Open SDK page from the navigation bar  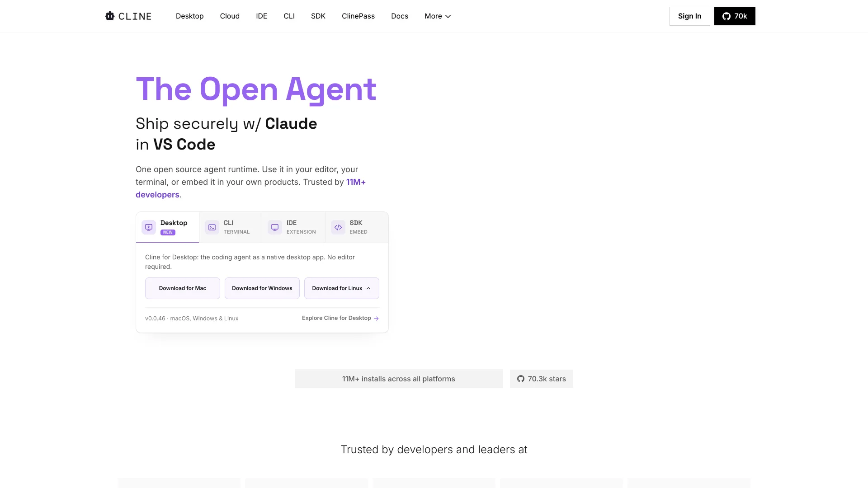point(318,16)
